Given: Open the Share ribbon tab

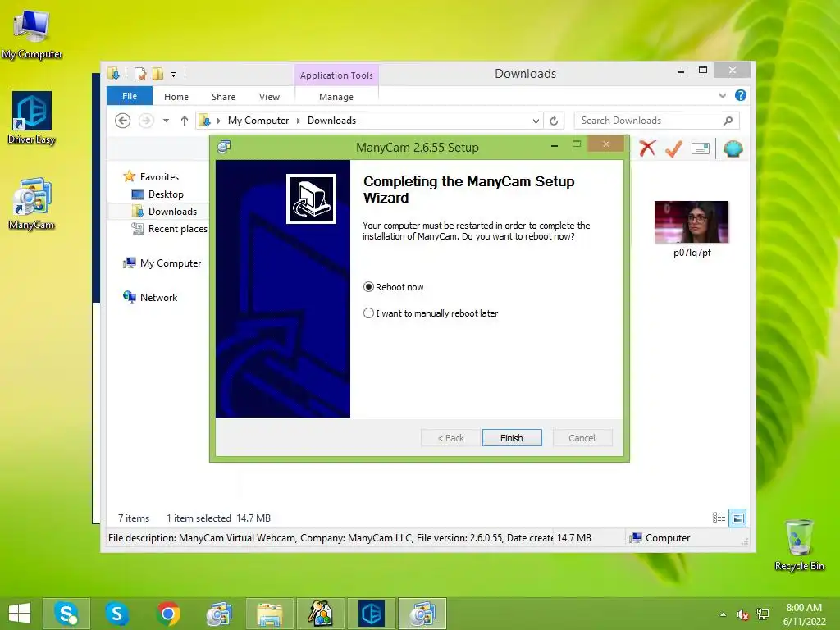Looking at the screenshot, I should click(x=223, y=97).
